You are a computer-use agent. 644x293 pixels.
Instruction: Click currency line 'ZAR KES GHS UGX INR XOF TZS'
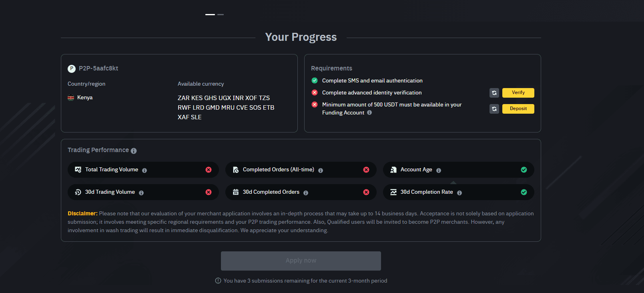[224, 98]
